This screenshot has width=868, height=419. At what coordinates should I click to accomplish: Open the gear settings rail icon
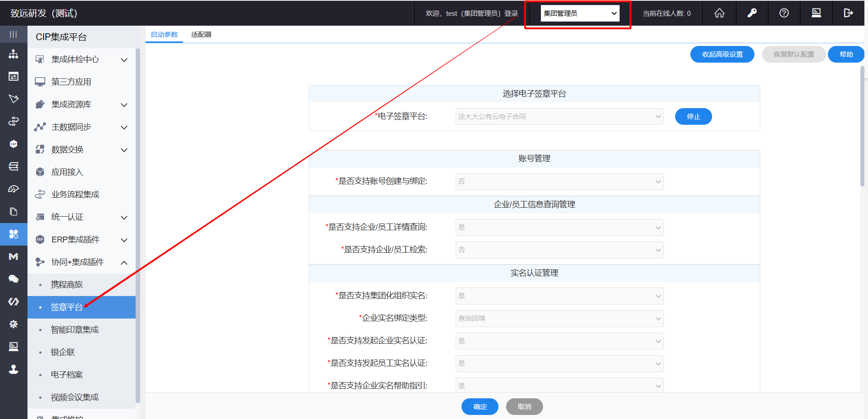(14, 324)
